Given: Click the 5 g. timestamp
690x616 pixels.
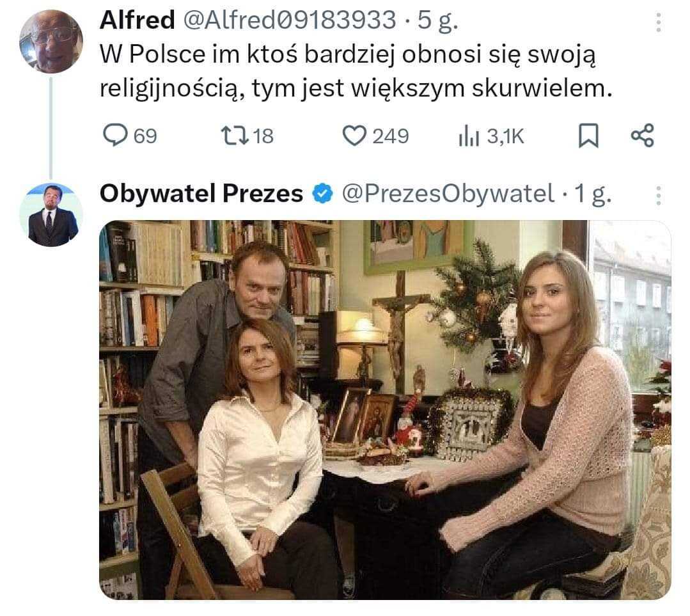Looking at the screenshot, I should point(438,21).
